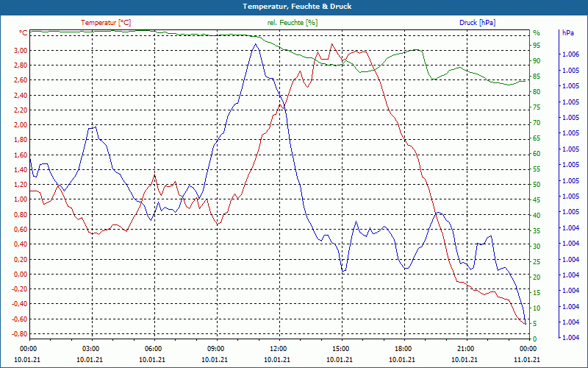Select the green "rel. Feuchte [%]" legend label
The height and width of the screenshot is (368, 588).
pyautogui.click(x=293, y=23)
